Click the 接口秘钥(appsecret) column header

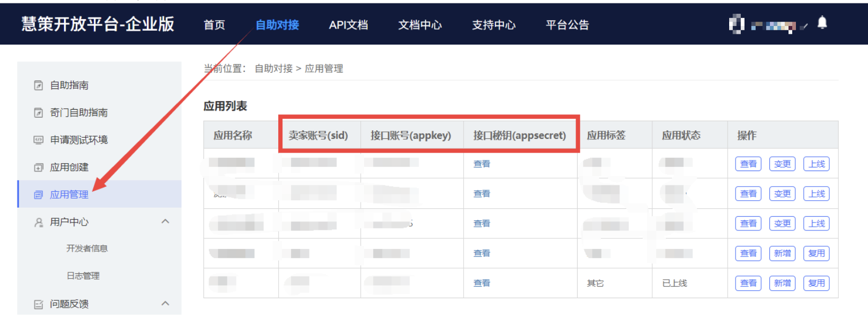coord(519,136)
